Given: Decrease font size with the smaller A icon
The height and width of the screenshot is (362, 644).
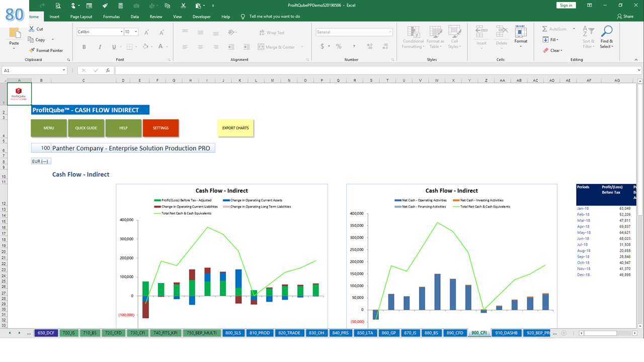Looking at the screenshot, I should tap(161, 32).
